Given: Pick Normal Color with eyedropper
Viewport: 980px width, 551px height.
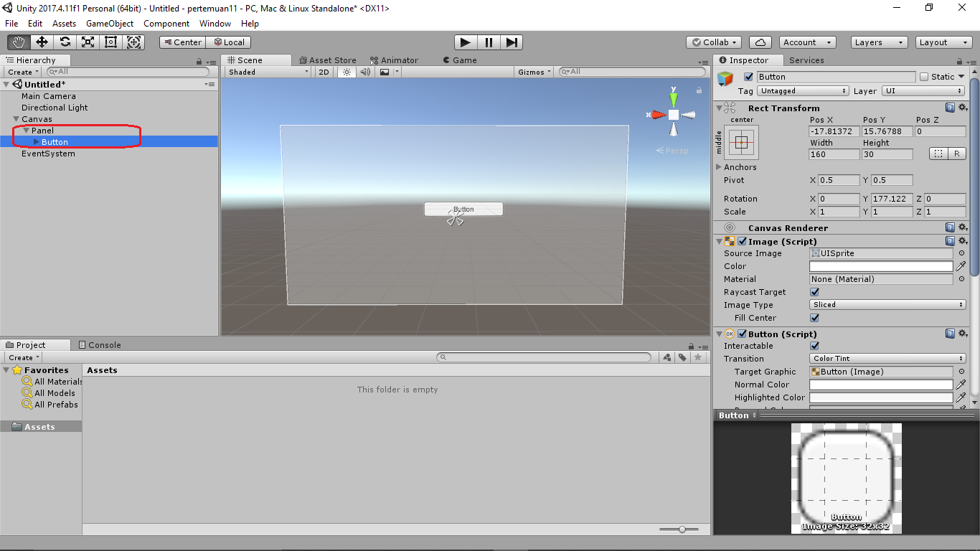Looking at the screenshot, I should tap(961, 385).
